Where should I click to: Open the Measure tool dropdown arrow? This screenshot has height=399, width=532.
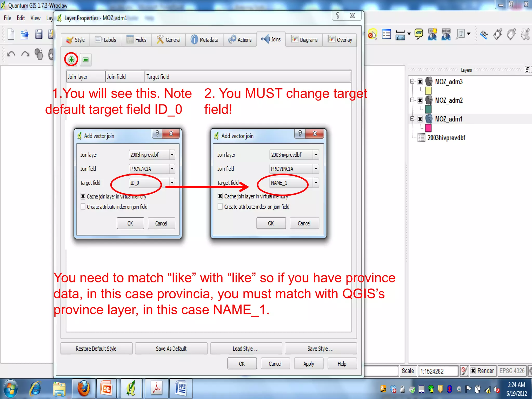[x=409, y=34]
